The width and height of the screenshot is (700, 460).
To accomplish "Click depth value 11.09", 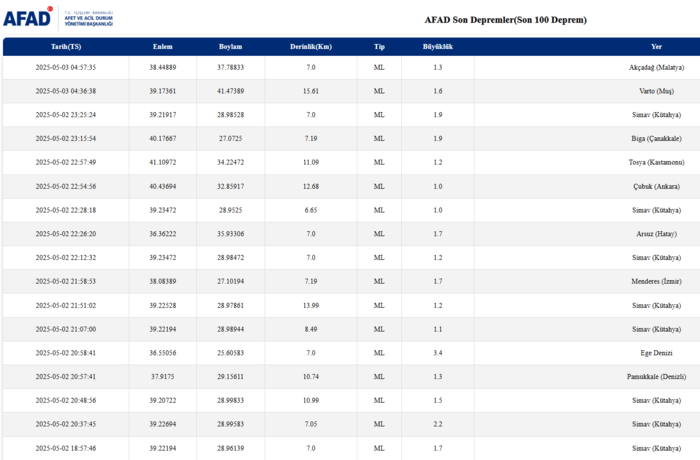I will coord(311,162).
